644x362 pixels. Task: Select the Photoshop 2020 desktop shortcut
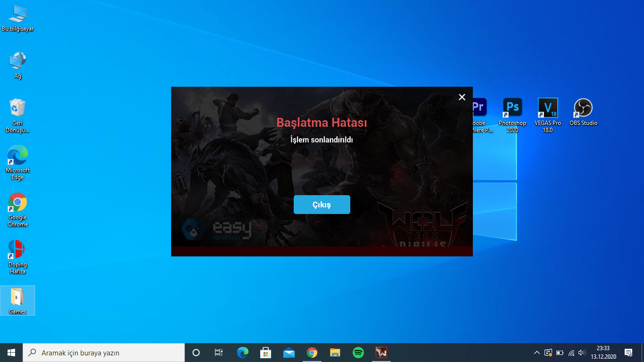[x=512, y=116]
